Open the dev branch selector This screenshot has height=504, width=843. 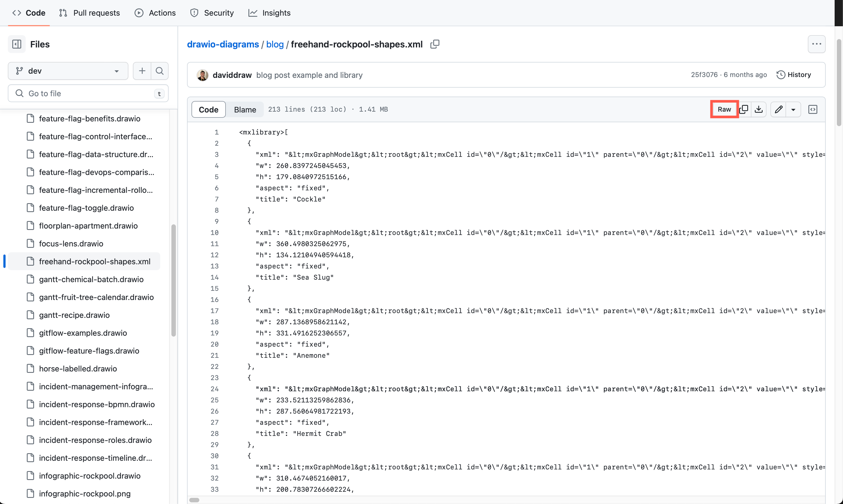click(68, 71)
